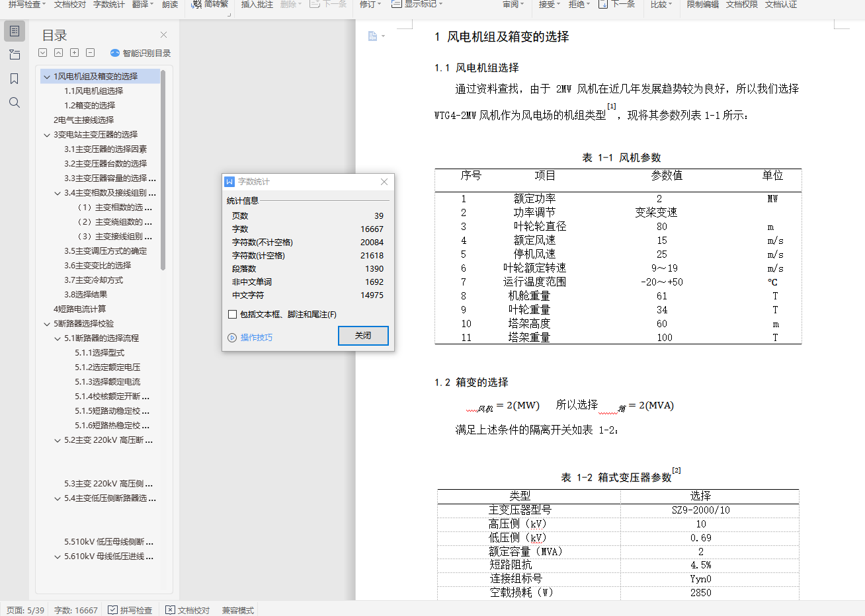This screenshot has width=865, height=616.
Task: Collapse the 5.2主变 220kV 高压断 outline node
Action: 58,440
